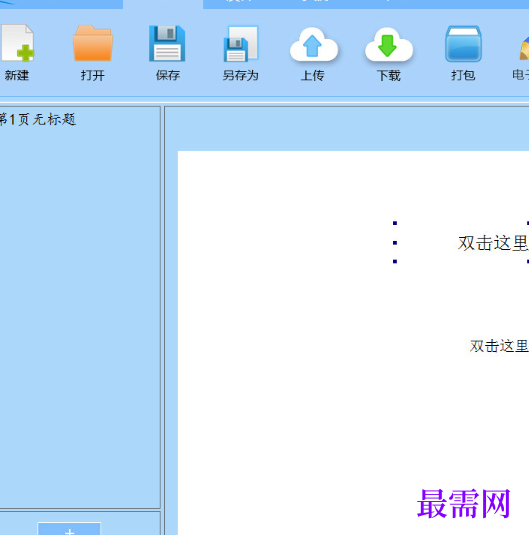Add a page with the plus button
The width and height of the screenshot is (529, 535).
[x=69, y=529]
